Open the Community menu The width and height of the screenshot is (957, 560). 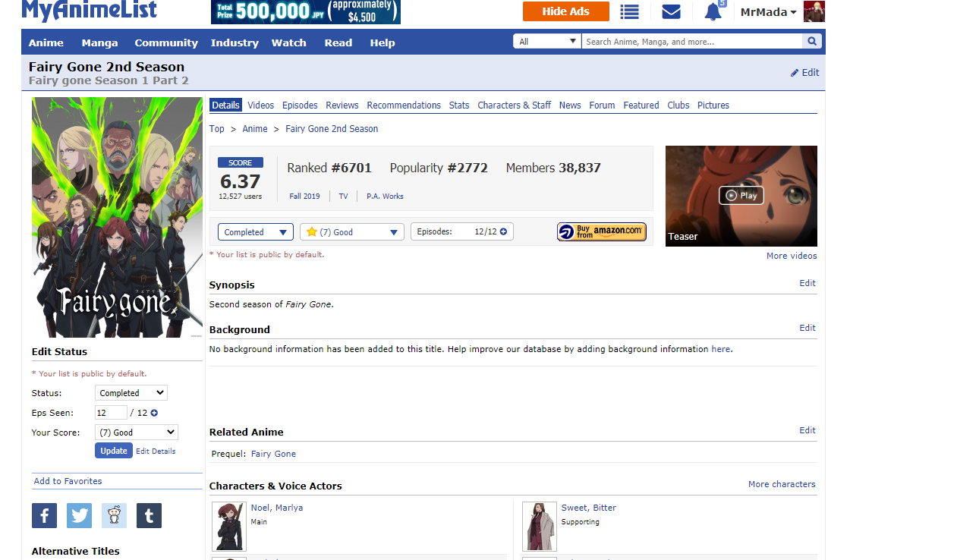pos(166,42)
